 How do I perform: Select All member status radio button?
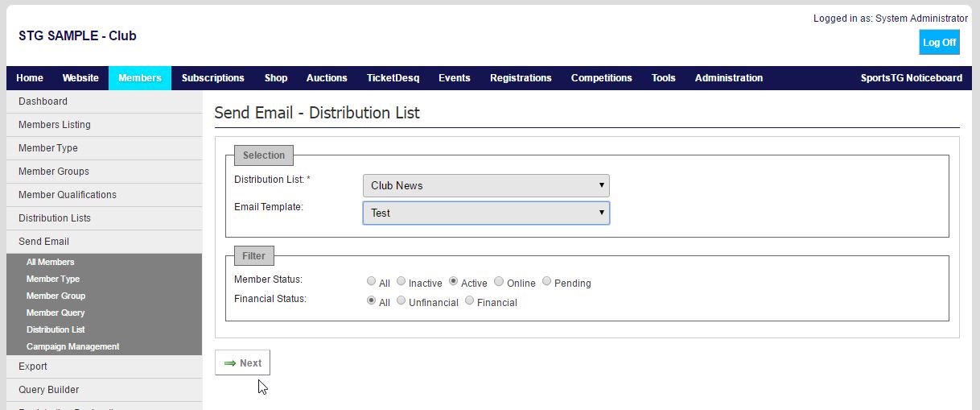coord(371,281)
